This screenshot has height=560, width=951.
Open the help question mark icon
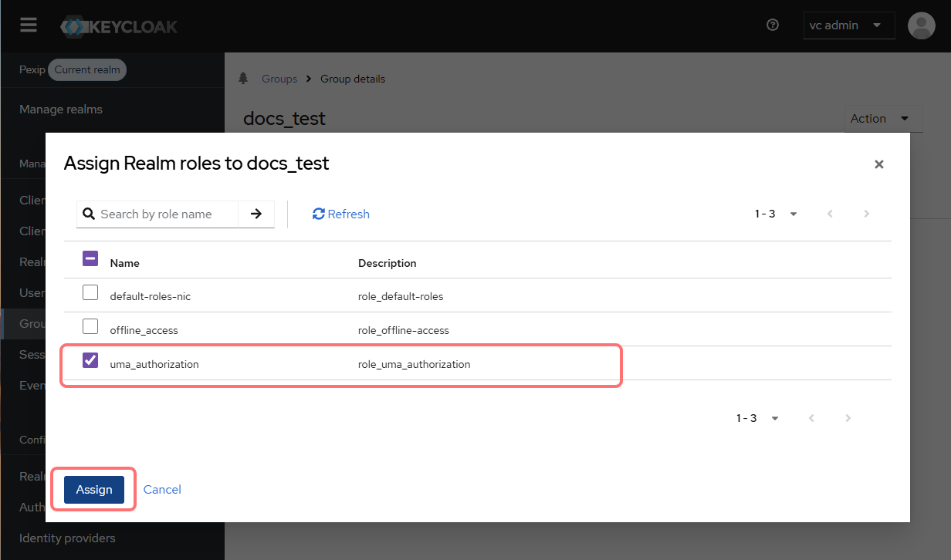click(x=773, y=25)
